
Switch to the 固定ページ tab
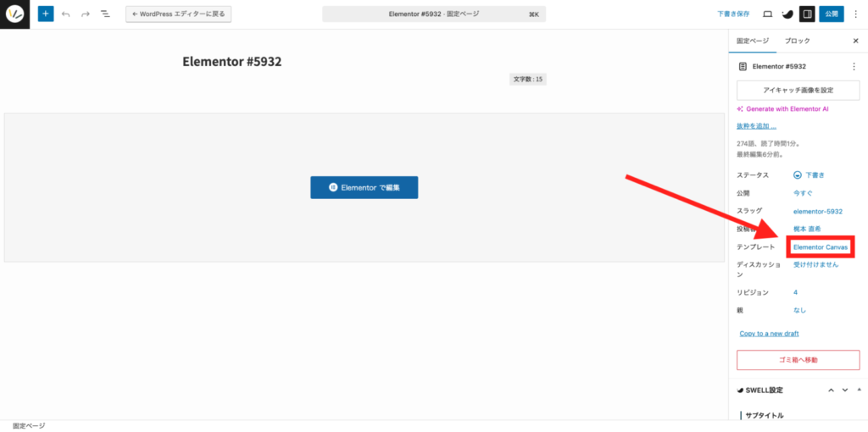pos(753,41)
